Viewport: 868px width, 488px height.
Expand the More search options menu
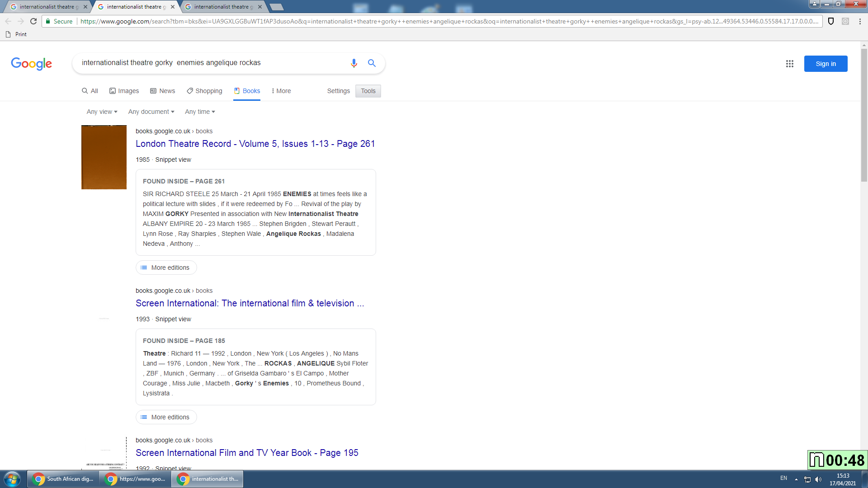point(281,91)
